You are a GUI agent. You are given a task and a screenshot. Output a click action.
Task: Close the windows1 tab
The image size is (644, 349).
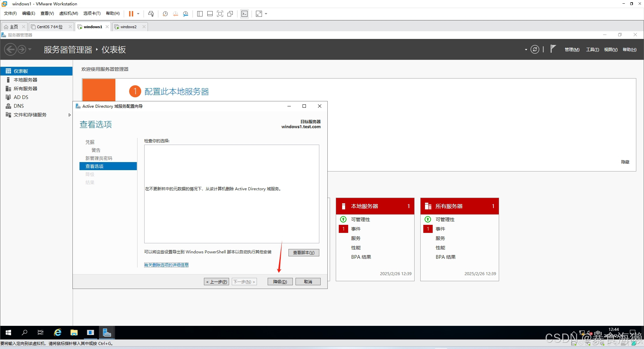point(107,27)
